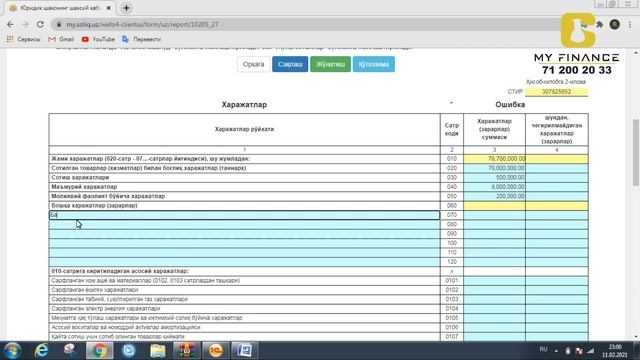This screenshot has width=640, height=360.
Task: Select amount cell for row 020
Action: click(x=494, y=168)
